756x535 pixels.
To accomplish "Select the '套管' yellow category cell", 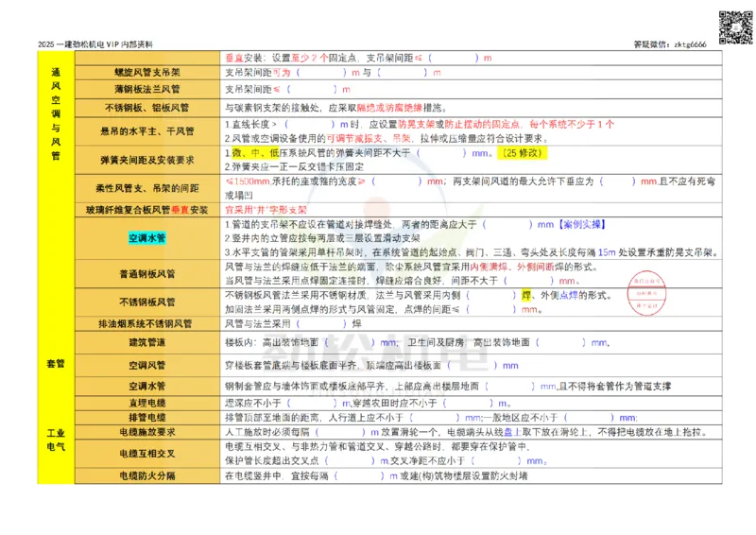I will pyautogui.click(x=56, y=364).
